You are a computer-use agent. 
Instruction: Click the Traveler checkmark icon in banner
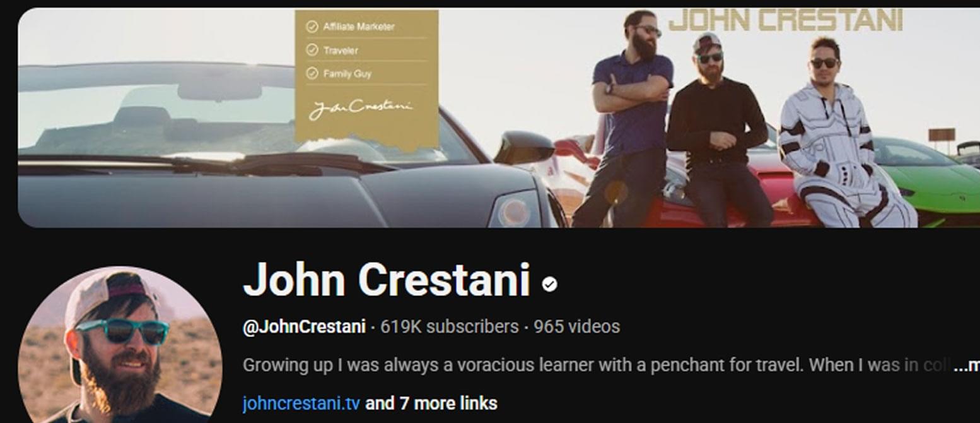[x=312, y=50]
